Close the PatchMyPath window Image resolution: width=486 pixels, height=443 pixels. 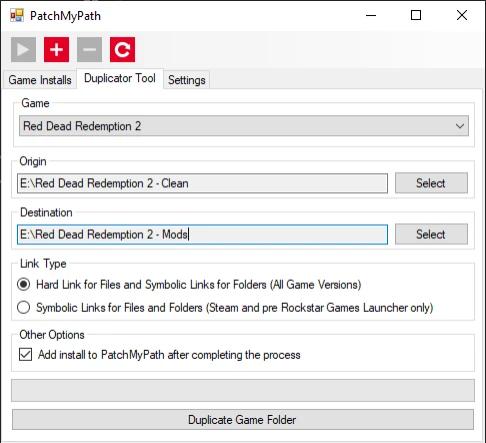(x=462, y=15)
